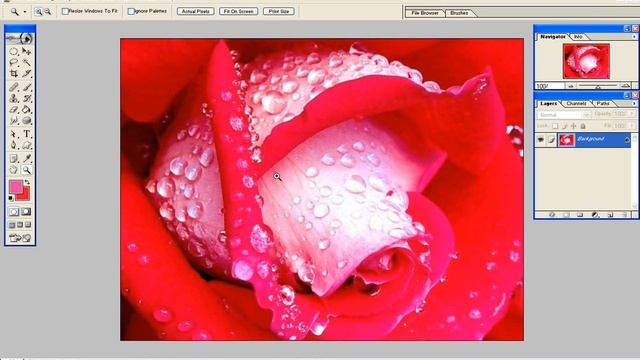Select the Type tool
Viewport: 640px width, 360px height.
[27, 134]
